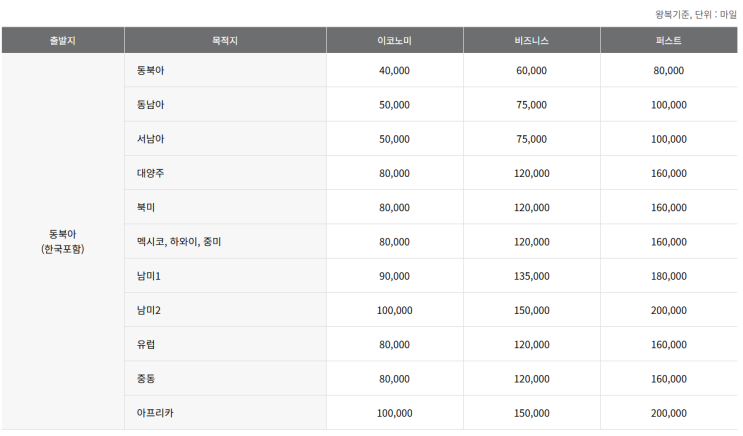Click the 퍼스트 column header
The image size is (743, 436).
click(x=669, y=40)
